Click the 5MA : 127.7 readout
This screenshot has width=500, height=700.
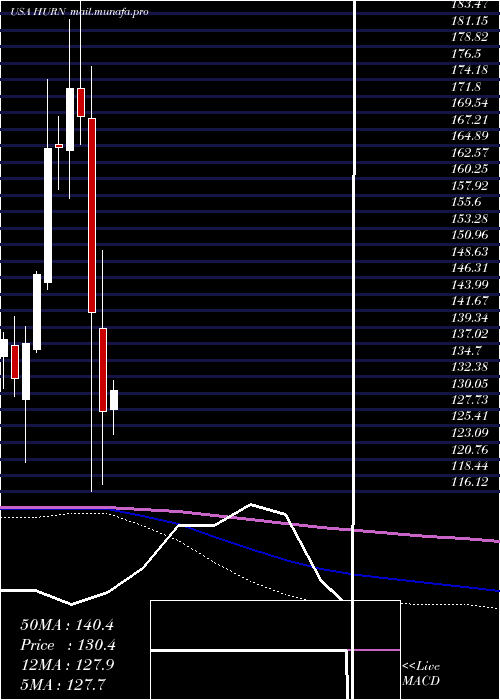(x=63, y=684)
